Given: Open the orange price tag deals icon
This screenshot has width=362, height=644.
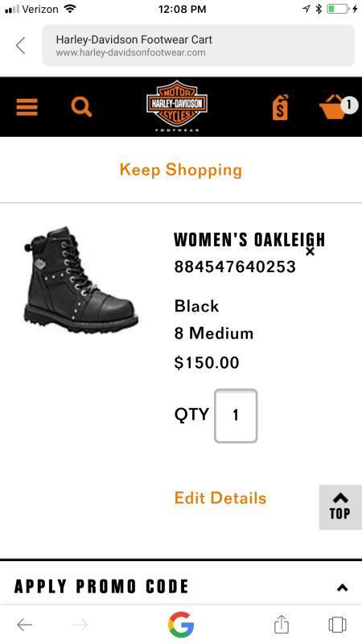Looking at the screenshot, I should [281, 107].
